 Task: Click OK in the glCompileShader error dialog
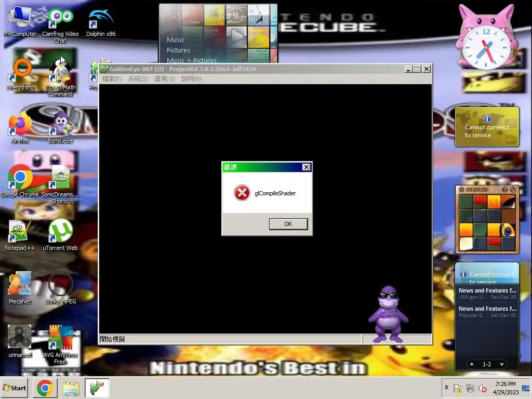coord(288,224)
